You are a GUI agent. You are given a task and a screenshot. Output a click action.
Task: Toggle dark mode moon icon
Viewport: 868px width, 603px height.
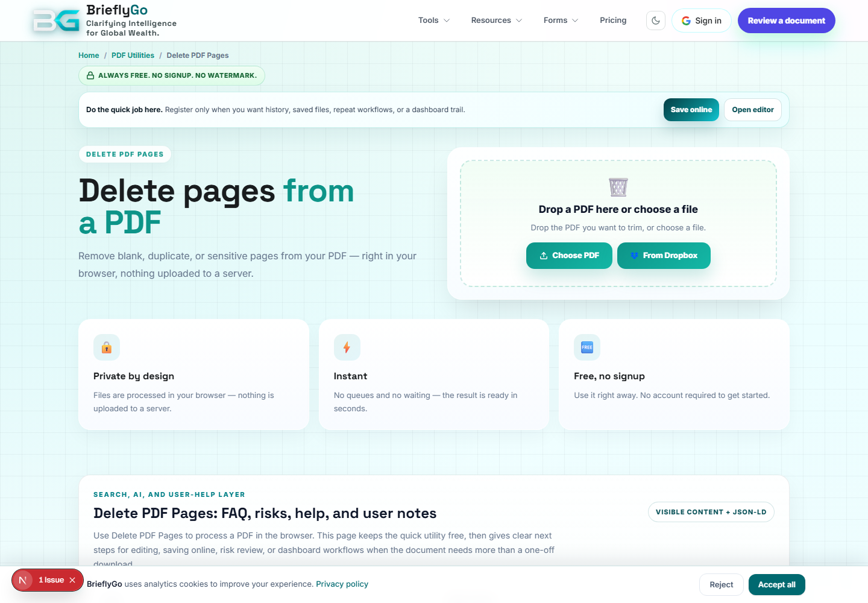(656, 21)
